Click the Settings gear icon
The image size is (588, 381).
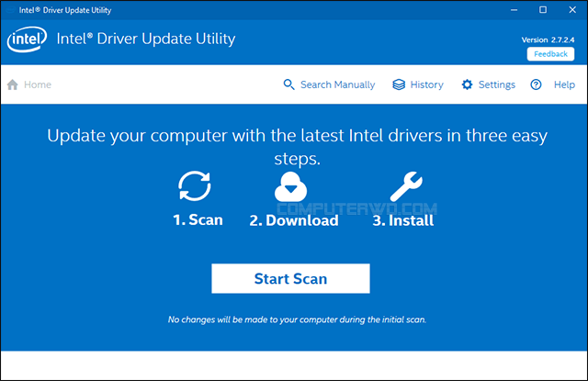(467, 84)
